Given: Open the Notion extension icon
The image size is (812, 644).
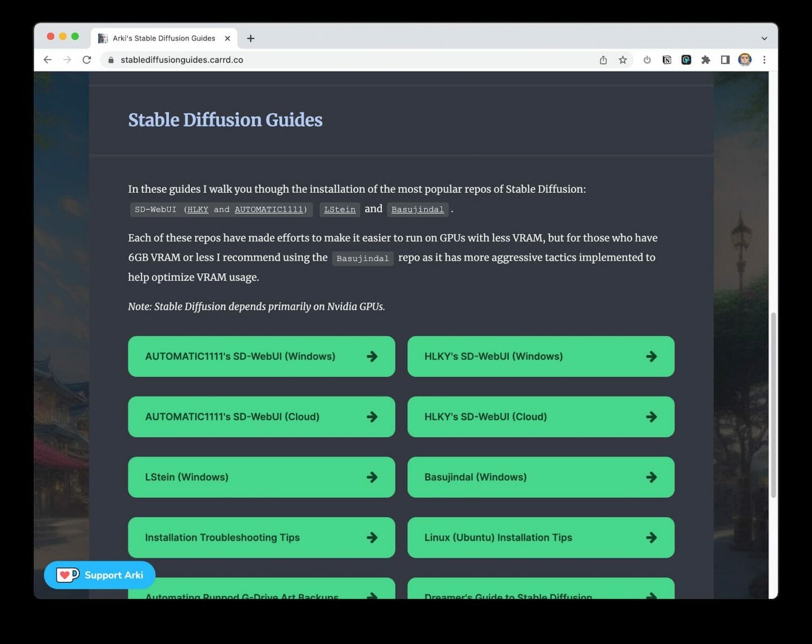Looking at the screenshot, I should coord(667,60).
